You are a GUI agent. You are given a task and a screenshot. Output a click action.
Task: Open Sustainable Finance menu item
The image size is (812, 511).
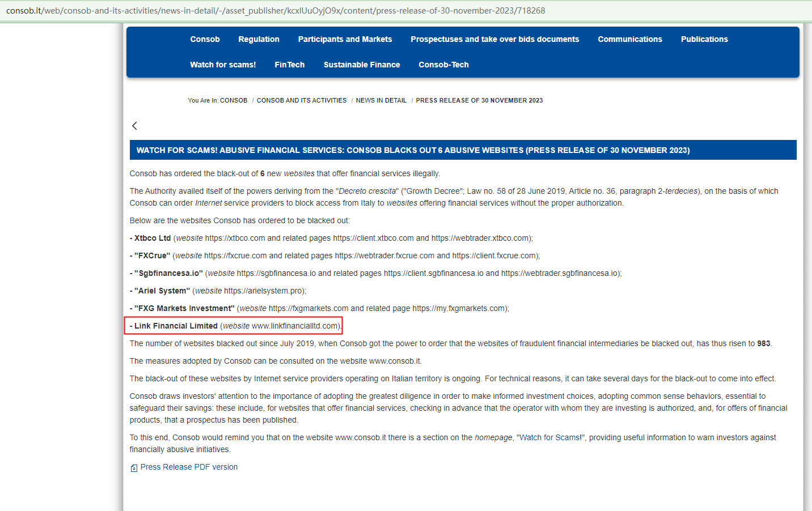[x=362, y=65]
